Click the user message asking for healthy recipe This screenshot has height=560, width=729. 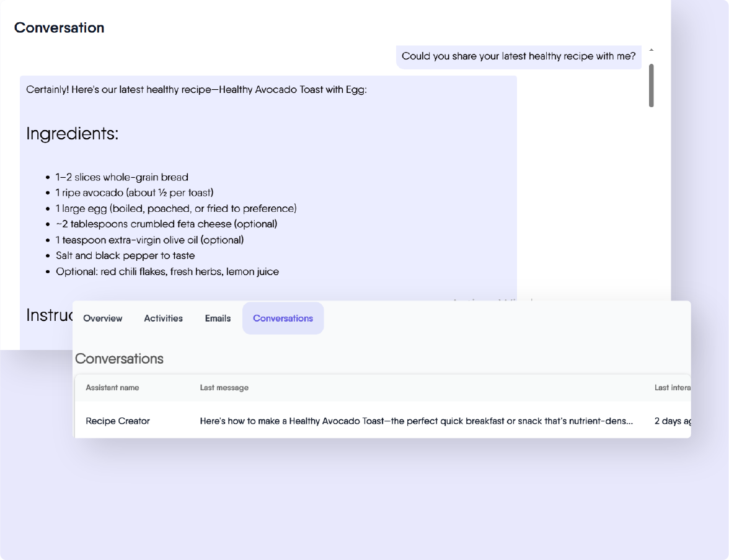click(x=518, y=56)
